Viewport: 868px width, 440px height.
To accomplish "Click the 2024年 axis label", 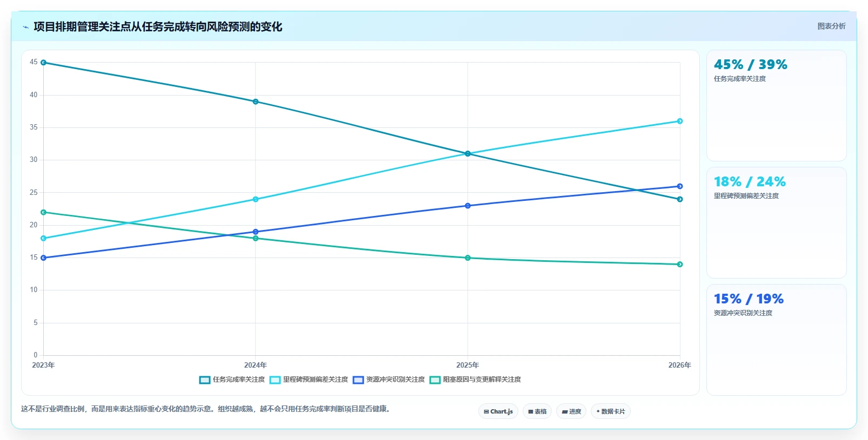I will pos(256,365).
